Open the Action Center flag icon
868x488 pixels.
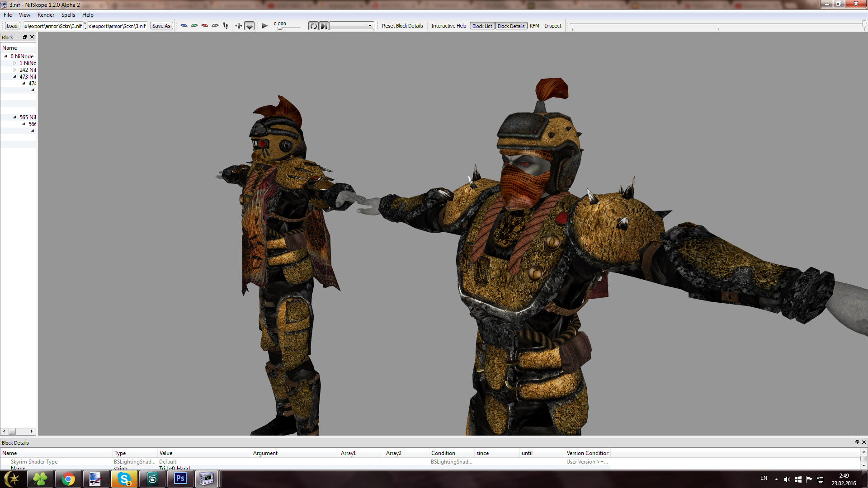tap(809, 479)
